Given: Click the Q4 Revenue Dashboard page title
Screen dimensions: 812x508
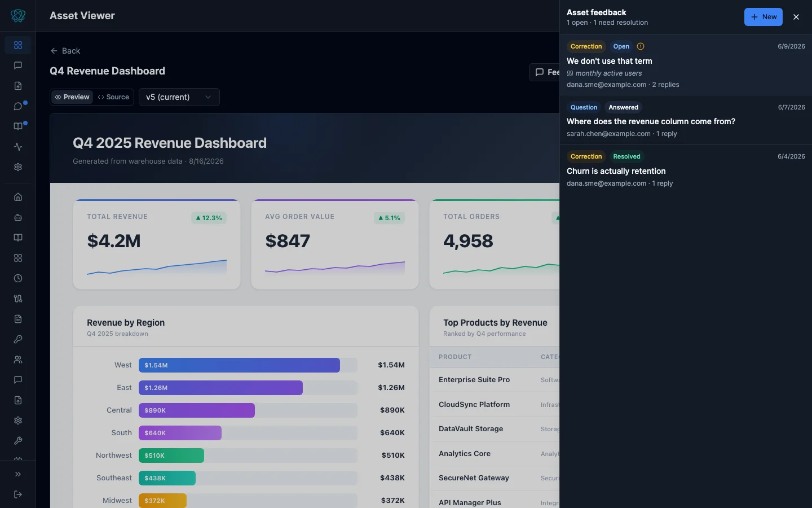Looking at the screenshot, I should click(x=107, y=71).
